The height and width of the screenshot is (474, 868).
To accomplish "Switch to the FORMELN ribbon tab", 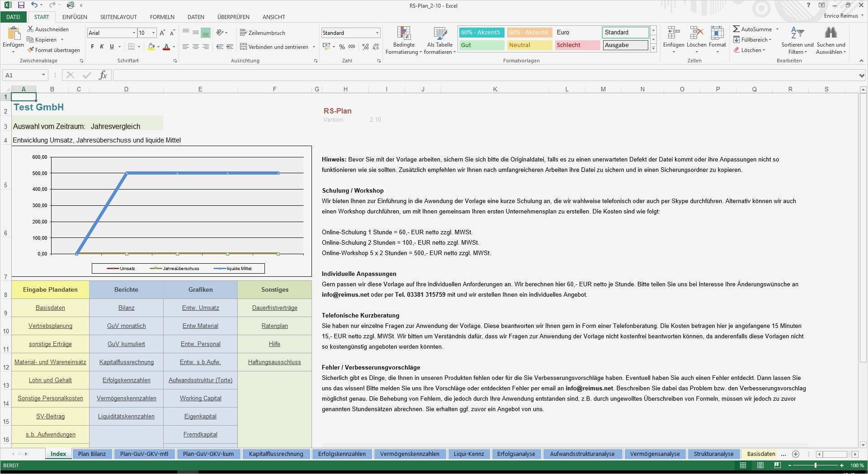I will [x=162, y=17].
